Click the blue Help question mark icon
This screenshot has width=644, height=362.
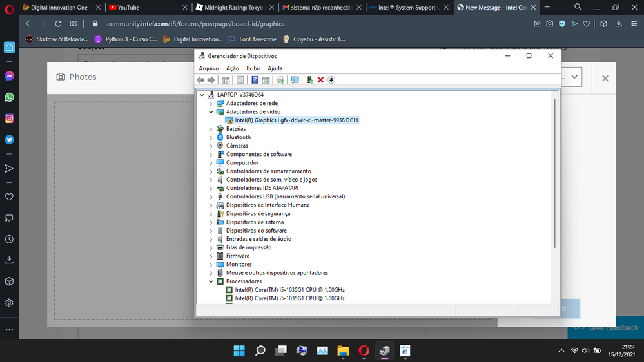click(x=255, y=80)
